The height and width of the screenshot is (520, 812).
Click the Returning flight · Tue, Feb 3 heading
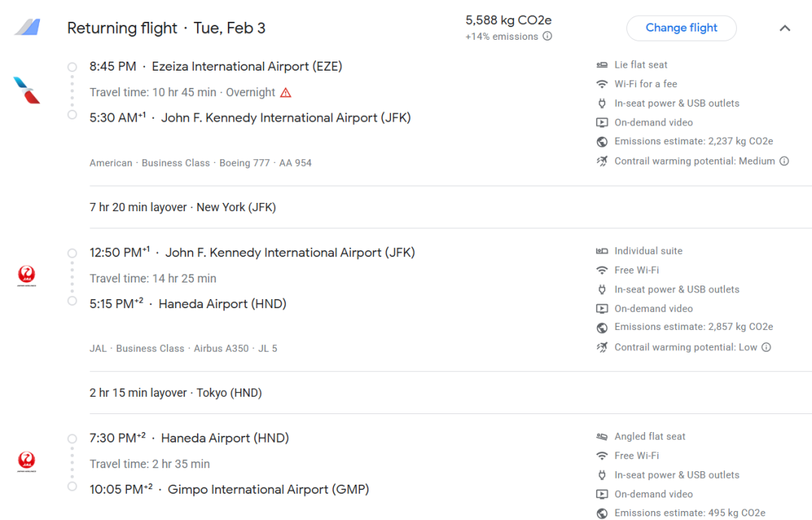point(166,28)
